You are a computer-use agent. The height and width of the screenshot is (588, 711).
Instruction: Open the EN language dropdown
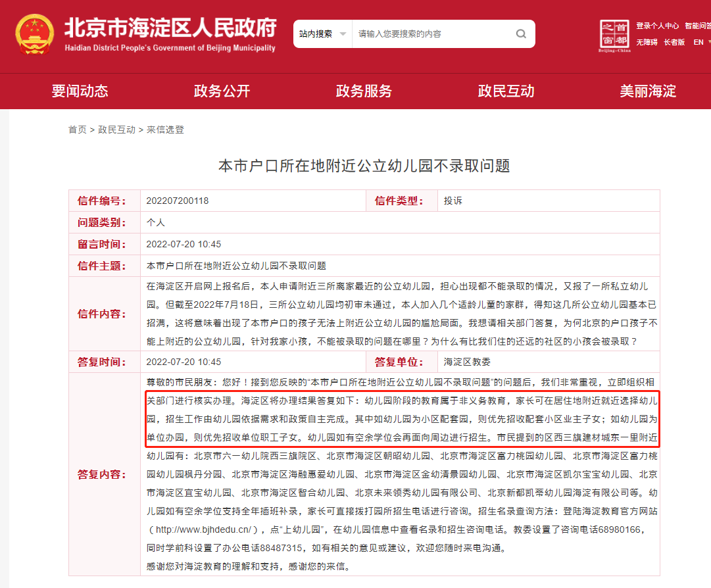701,42
